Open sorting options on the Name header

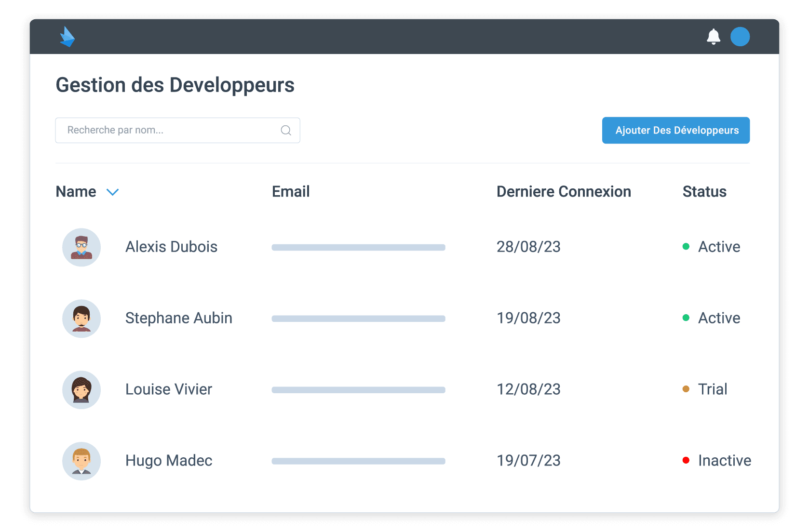[76, 191]
